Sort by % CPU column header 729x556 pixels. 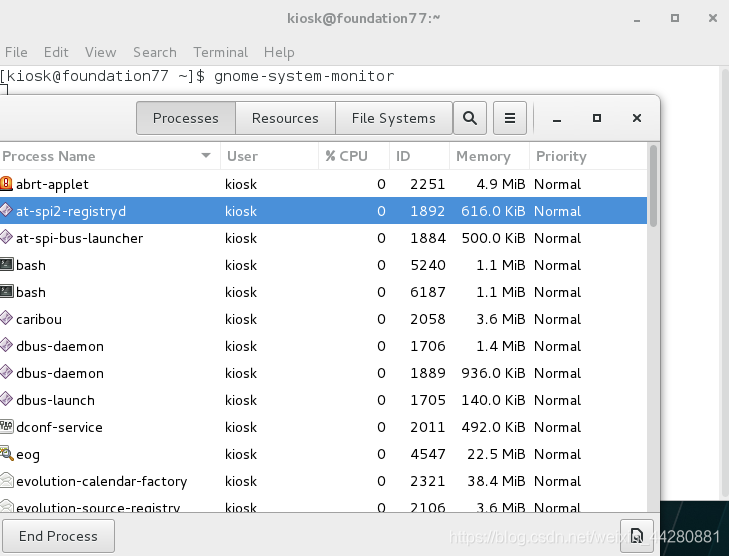[354, 156]
